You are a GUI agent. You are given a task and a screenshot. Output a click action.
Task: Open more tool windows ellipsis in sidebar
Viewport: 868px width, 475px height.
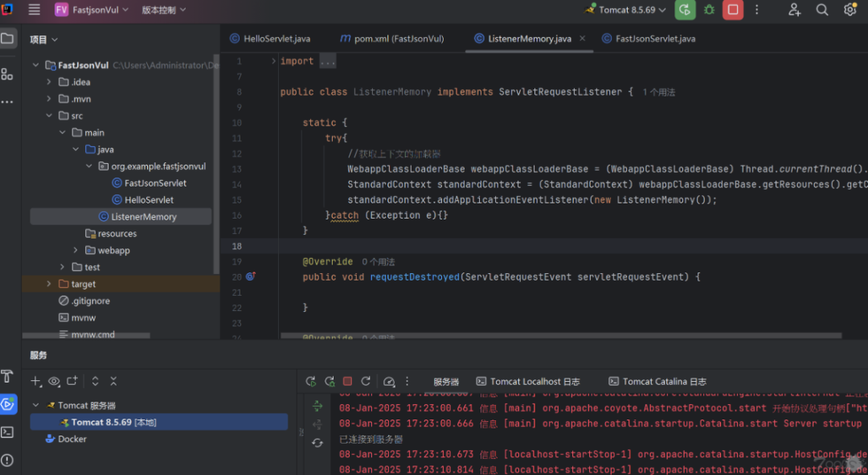coord(7,102)
